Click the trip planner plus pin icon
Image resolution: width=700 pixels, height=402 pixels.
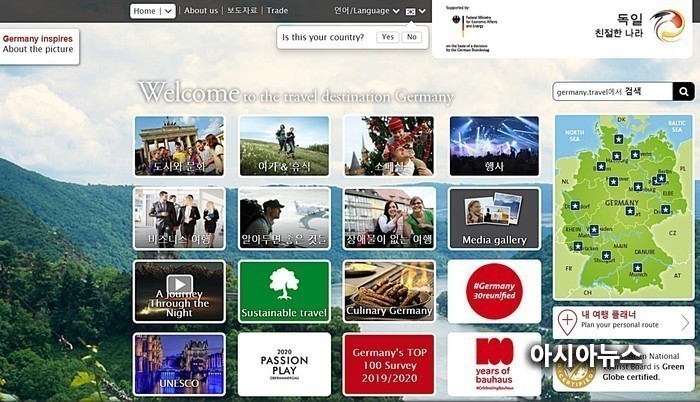[x=567, y=322]
